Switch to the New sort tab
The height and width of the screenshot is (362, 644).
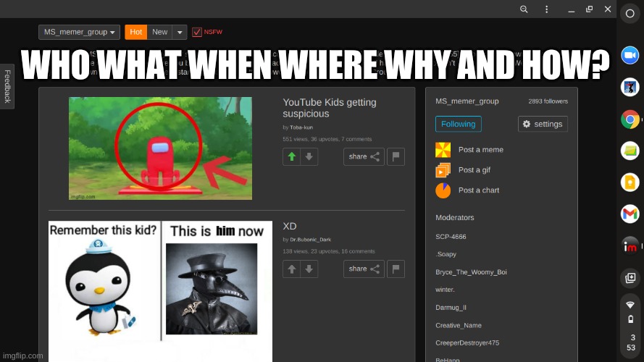[x=160, y=32]
